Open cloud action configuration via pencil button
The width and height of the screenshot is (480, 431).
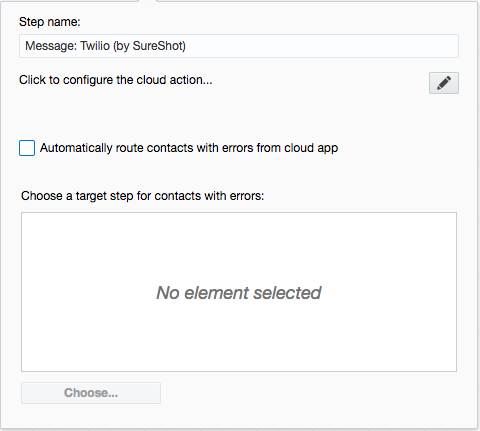point(444,83)
